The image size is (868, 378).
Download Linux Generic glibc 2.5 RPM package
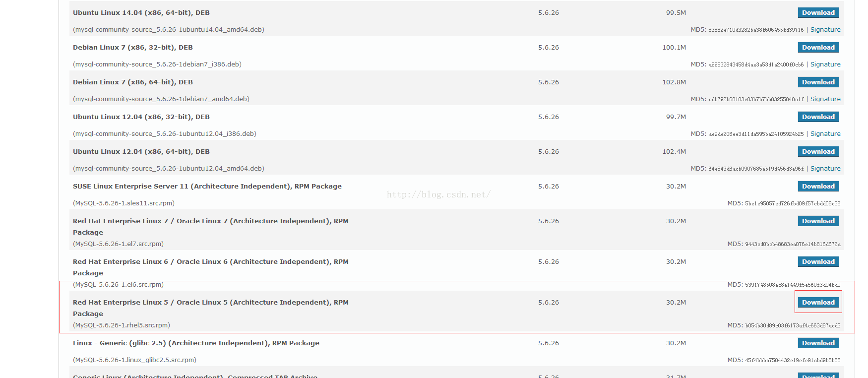tap(818, 343)
